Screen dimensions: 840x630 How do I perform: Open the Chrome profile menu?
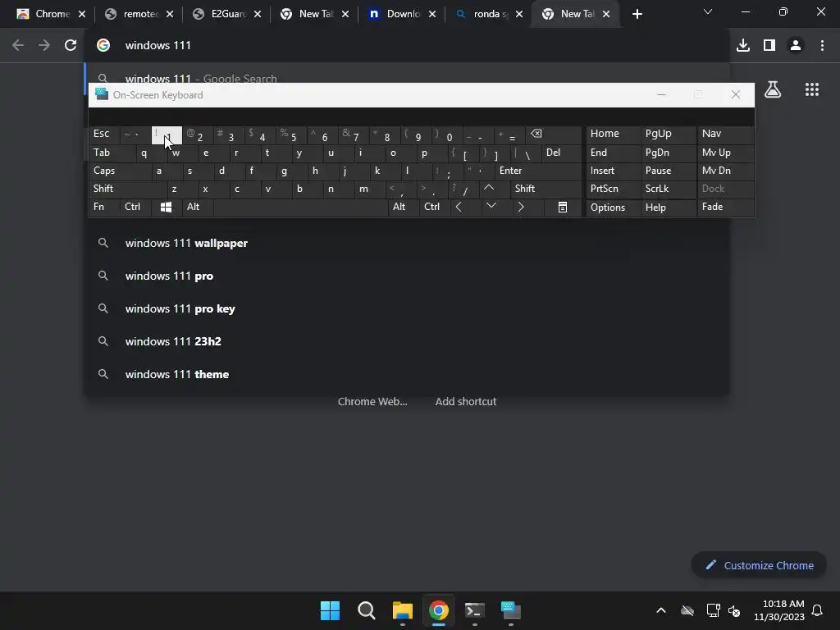pos(796,46)
